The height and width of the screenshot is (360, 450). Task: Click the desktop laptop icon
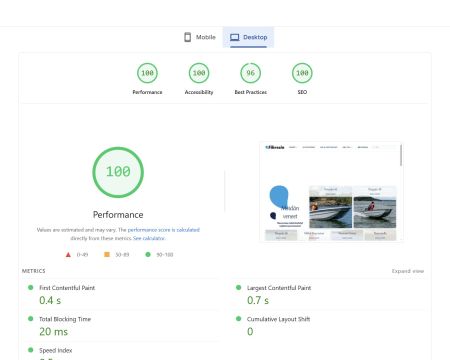click(235, 37)
